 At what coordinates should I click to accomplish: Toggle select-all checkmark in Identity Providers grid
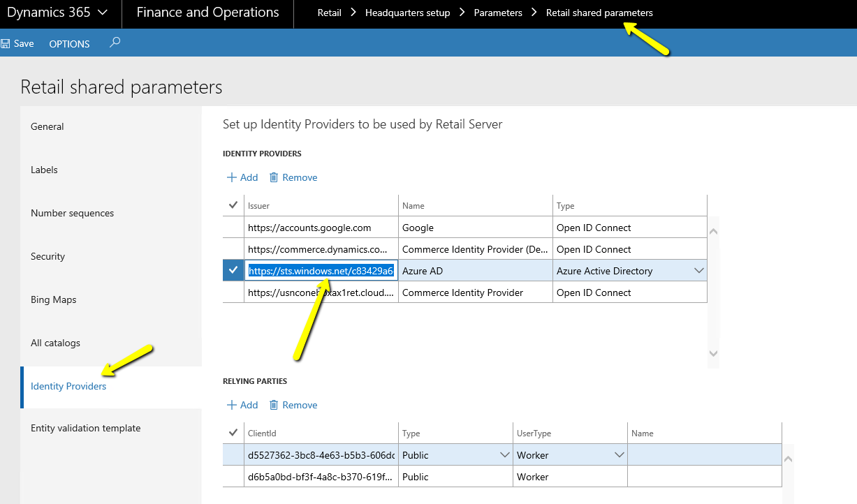(233, 205)
